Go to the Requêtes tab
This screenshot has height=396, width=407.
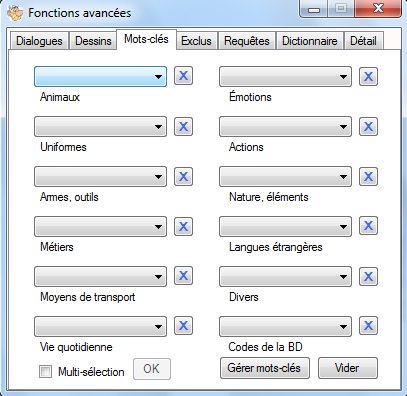click(247, 41)
